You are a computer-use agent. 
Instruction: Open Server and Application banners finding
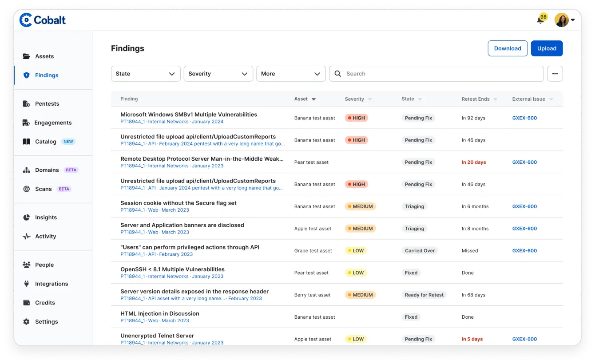tap(182, 225)
